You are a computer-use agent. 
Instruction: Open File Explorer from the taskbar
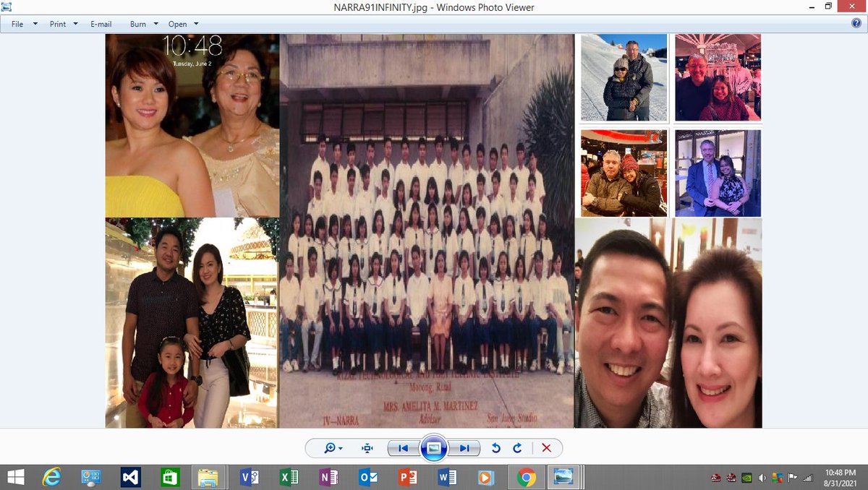click(208, 477)
